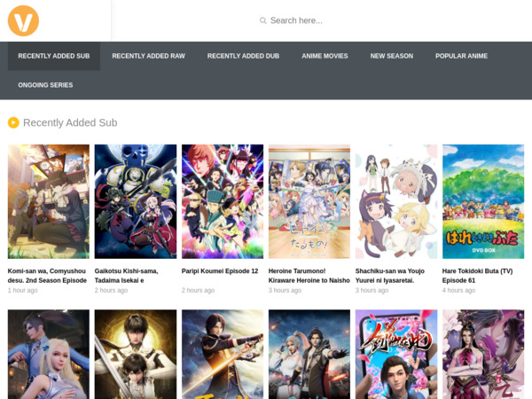
Task: Open Heroine Tarumono poster image
Action: pos(309,201)
